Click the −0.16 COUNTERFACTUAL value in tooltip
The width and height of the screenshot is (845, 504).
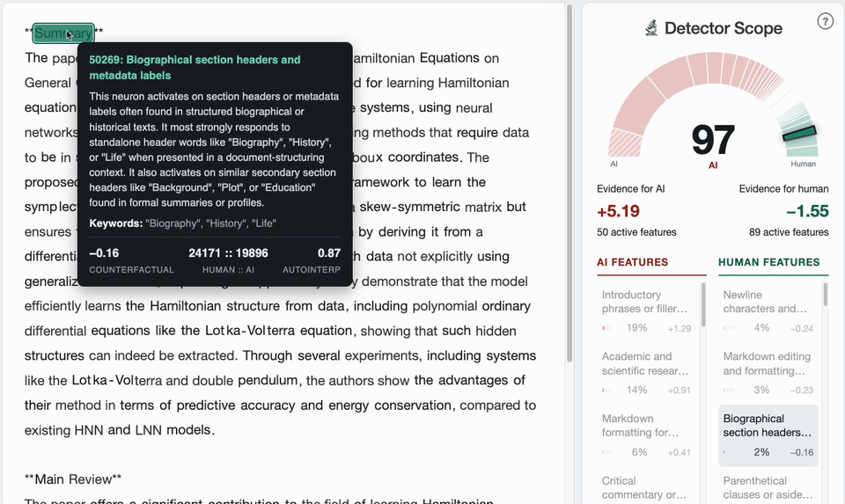104,253
